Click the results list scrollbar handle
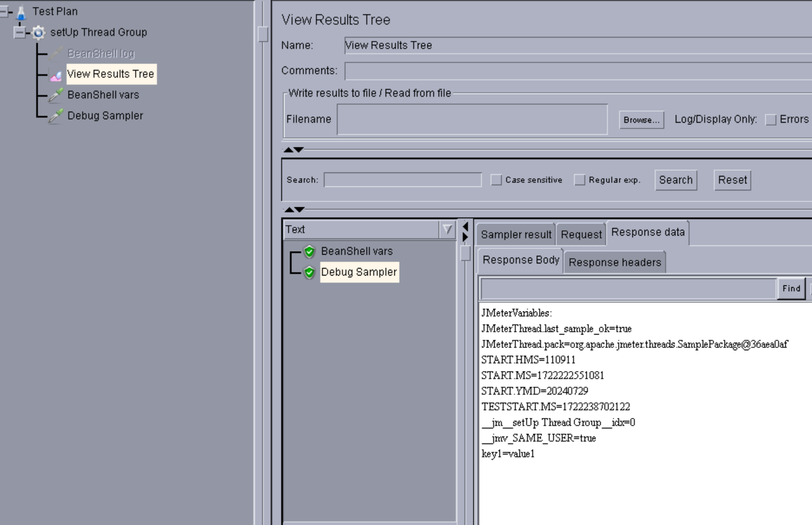Viewport: 812px width, 525px height. [x=465, y=253]
